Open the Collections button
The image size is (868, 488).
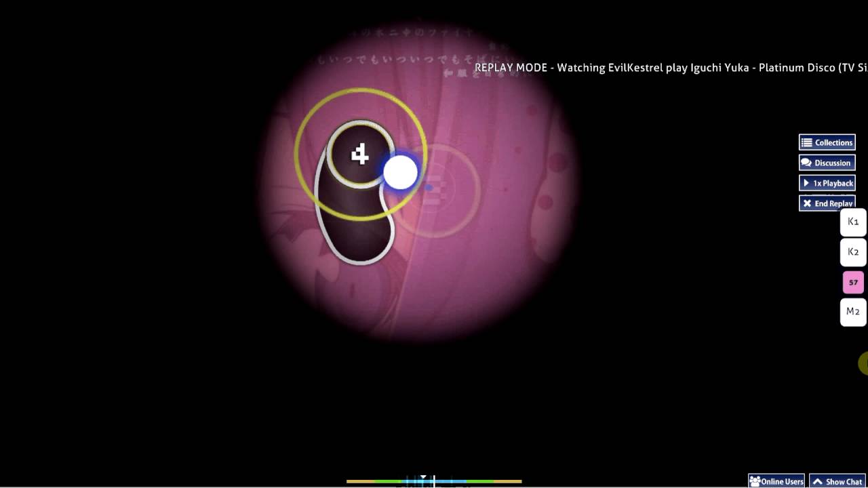[x=827, y=142]
